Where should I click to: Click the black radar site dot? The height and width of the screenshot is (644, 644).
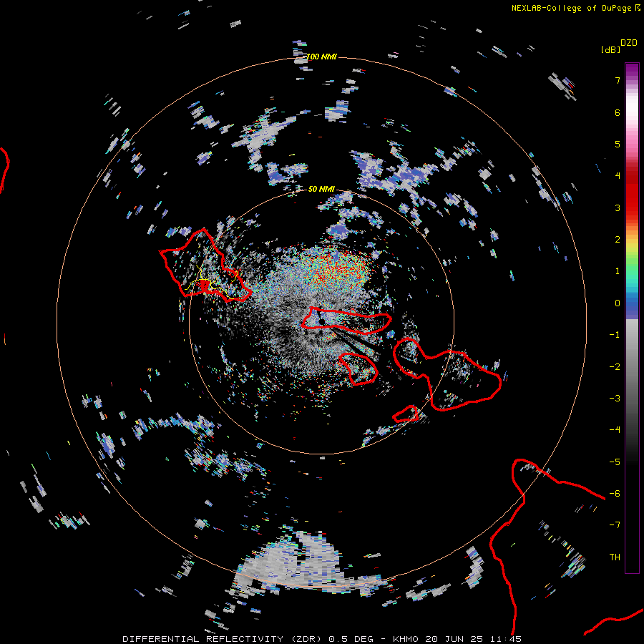(322, 321)
